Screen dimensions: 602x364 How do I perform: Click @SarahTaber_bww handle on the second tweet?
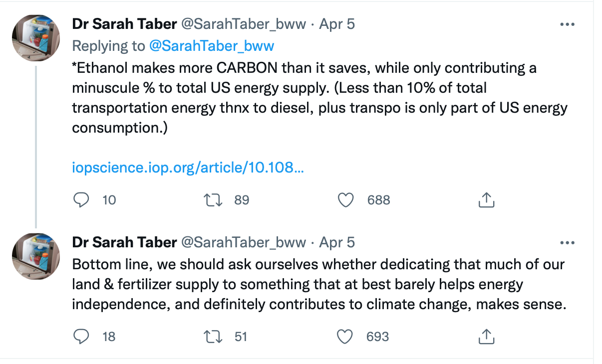243,242
